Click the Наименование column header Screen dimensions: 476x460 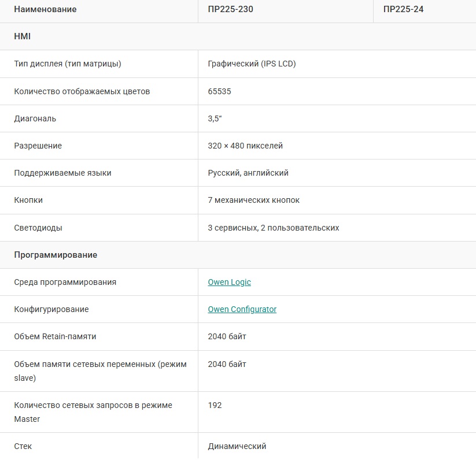pyautogui.click(x=45, y=9)
